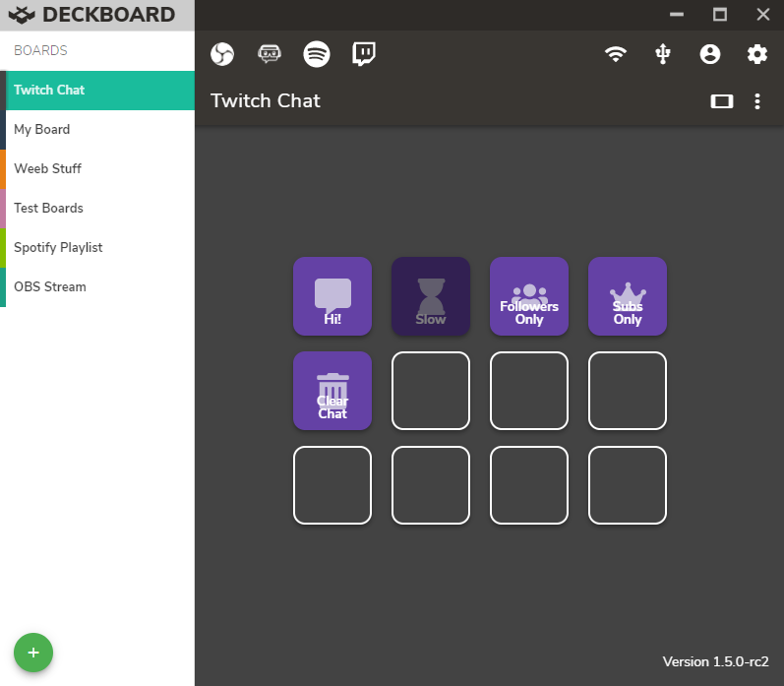The image size is (784, 686).
Task: Add a new board with the green plus button
Action: pos(33,653)
